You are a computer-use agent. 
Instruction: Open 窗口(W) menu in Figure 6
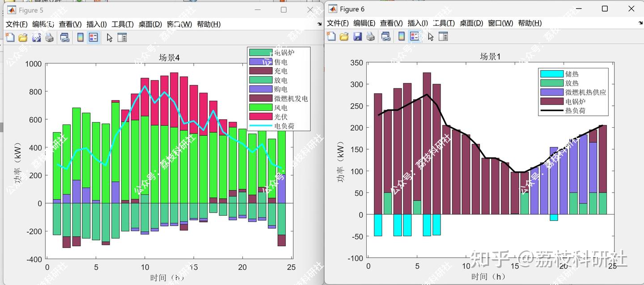[500, 23]
